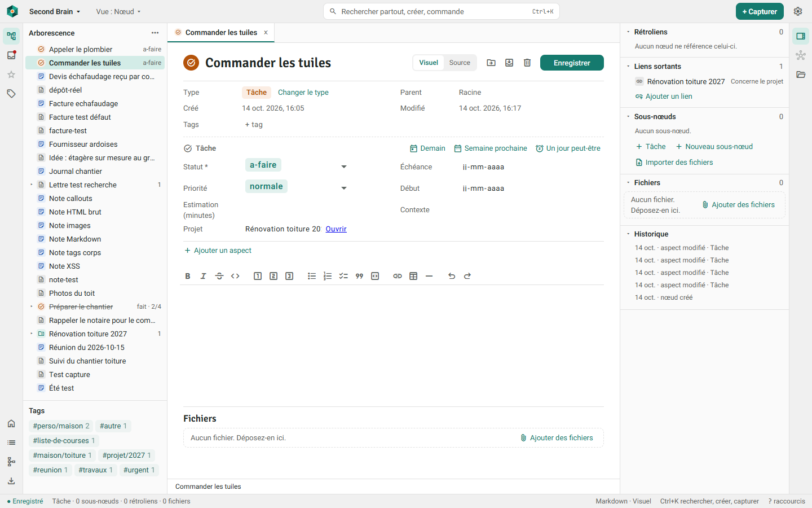Open the Priorité dropdown

(297, 187)
